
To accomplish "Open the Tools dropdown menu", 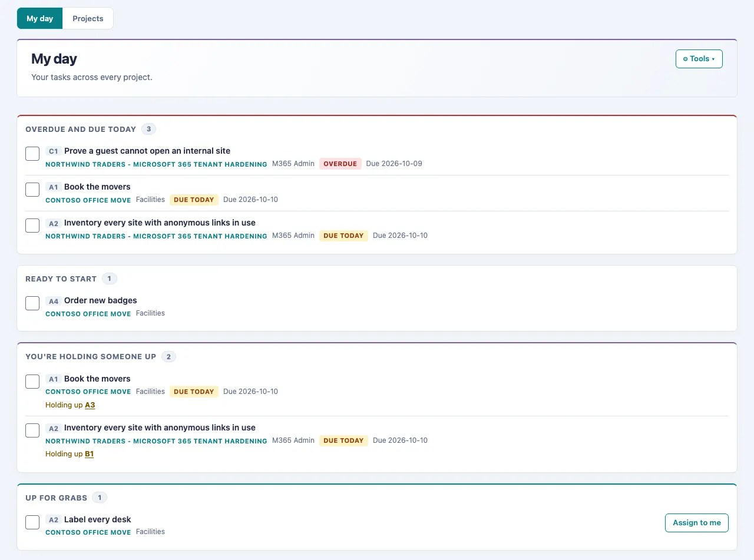I will coord(699,59).
